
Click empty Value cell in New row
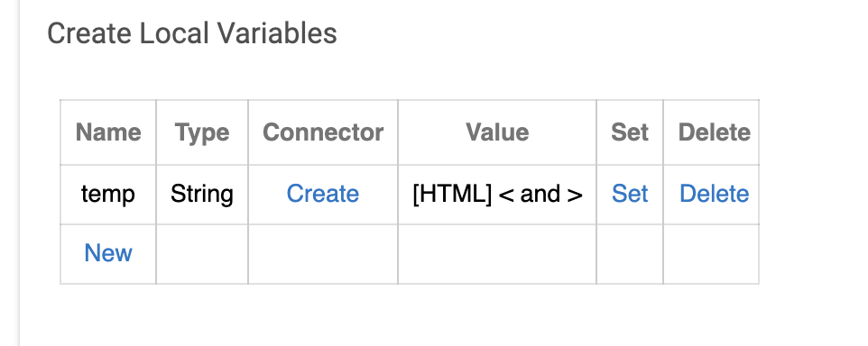pos(497,254)
